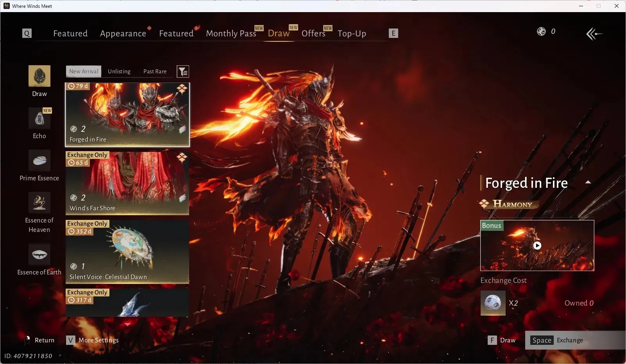Viewport: 626px width, 364px height.
Task: Open the Echo category icon
Action: [39, 118]
